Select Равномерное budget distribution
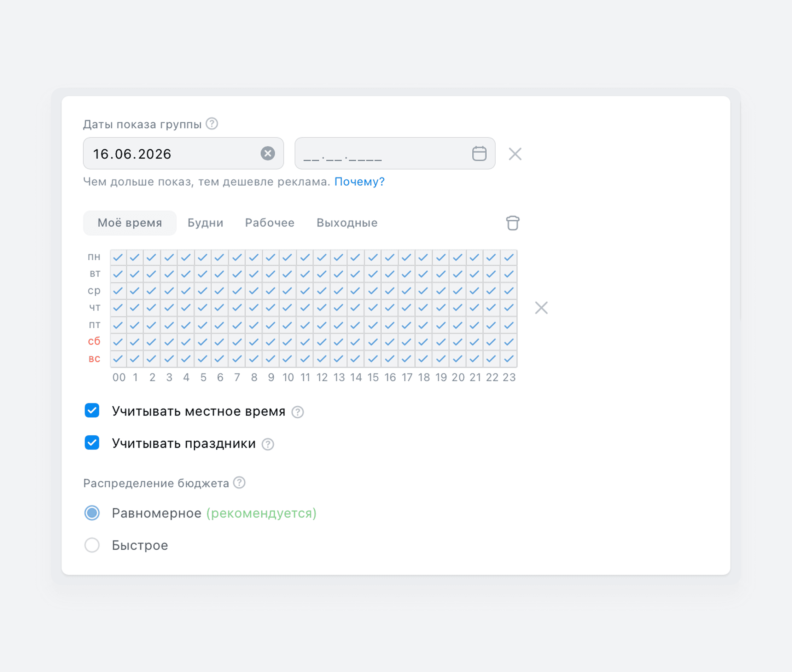This screenshot has height=672, width=792. pos(92,513)
